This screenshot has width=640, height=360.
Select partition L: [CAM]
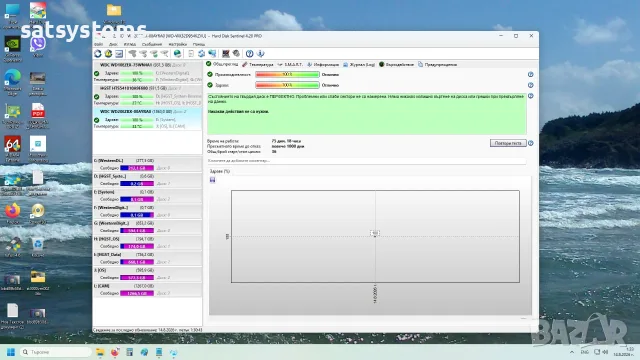[x=147, y=289]
